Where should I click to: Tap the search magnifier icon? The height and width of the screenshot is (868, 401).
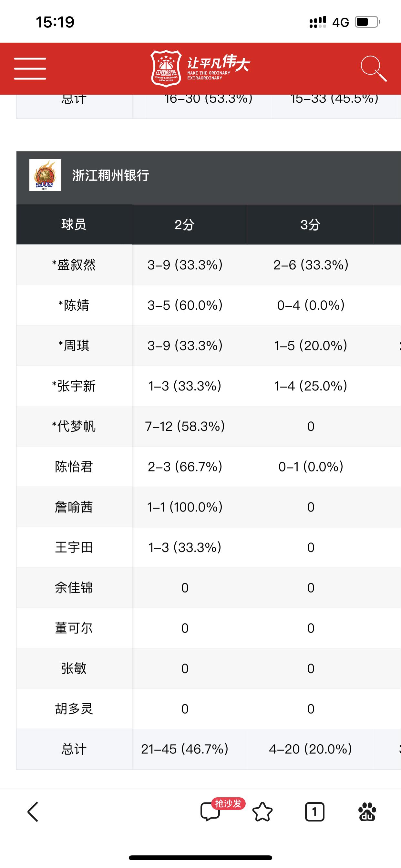tap(373, 69)
